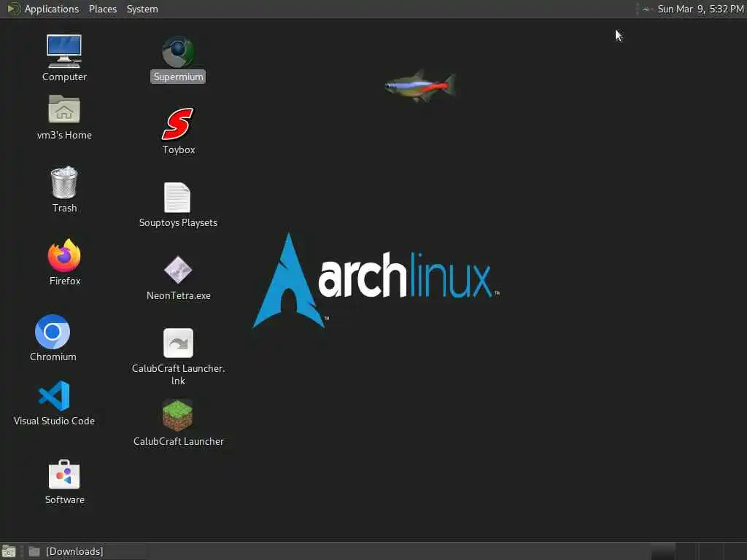Open the Places menu
Screen dimensions: 747x560
point(102,9)
